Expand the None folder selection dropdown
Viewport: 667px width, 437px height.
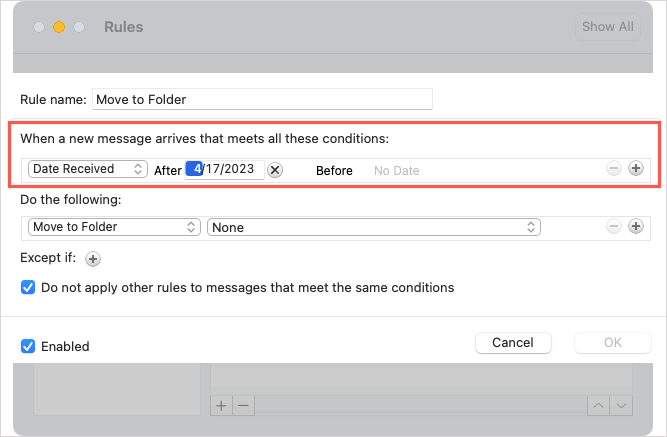pyautogui.click(x=374, y=227)
